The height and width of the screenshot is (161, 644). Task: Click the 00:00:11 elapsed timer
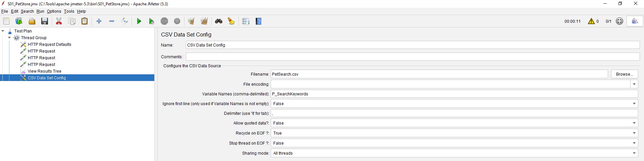(572, 21)
